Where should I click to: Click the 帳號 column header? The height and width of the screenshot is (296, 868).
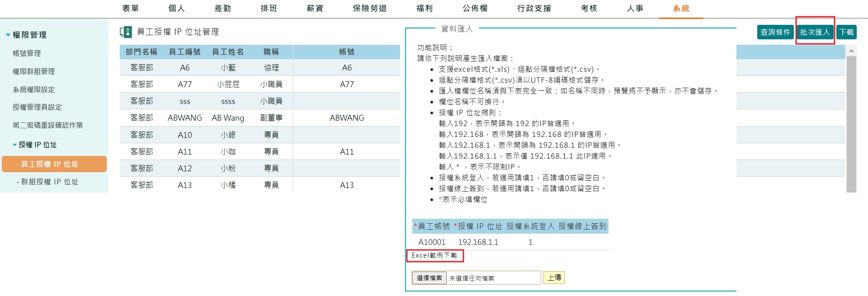coord(347,52)
